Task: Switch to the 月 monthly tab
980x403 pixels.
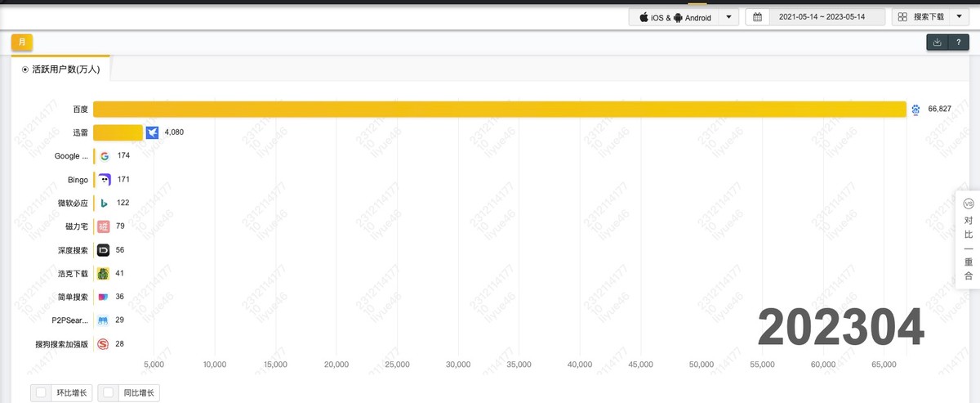Action: click(x=22, y=43)
